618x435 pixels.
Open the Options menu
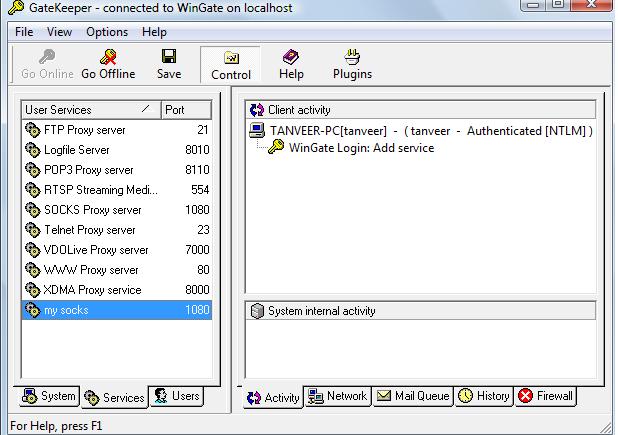click(x=107, y=32)
